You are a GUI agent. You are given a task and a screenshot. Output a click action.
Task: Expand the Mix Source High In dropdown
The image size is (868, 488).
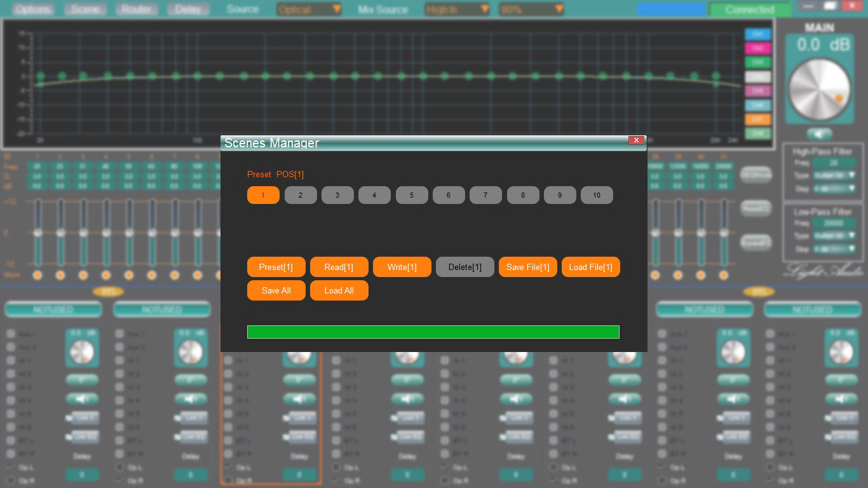point(458,10)
